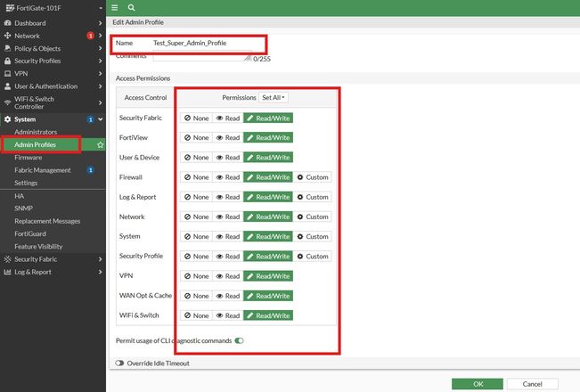Click the Security Fabric icon in sidebar
This screenshot has width=580, height=392.
pos(7,259)
